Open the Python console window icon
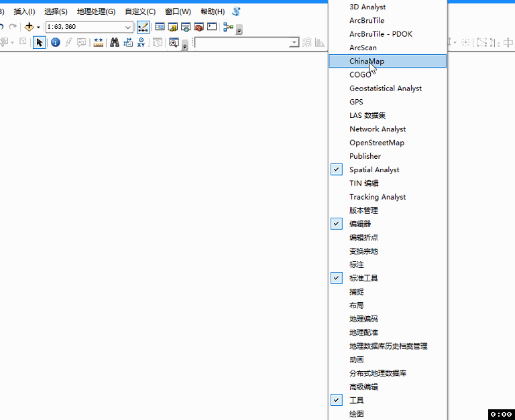 pyautogui.click(x=212, y=27)
